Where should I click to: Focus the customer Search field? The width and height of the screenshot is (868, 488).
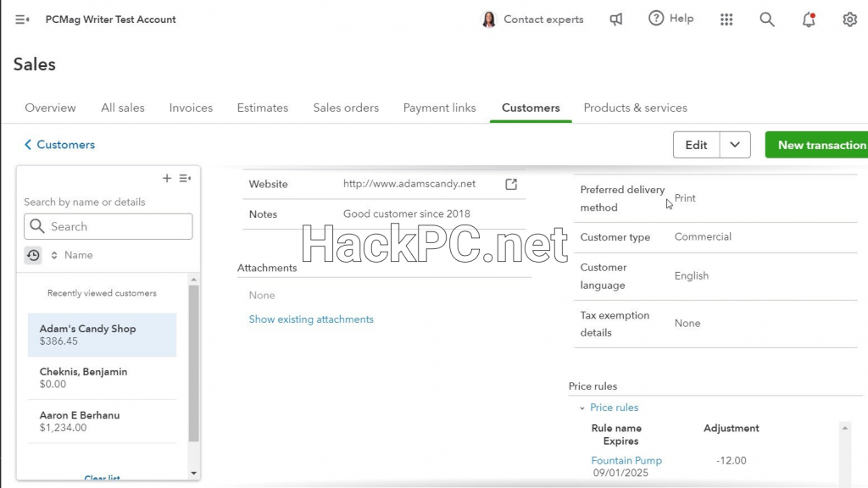(x=108, y=226)
